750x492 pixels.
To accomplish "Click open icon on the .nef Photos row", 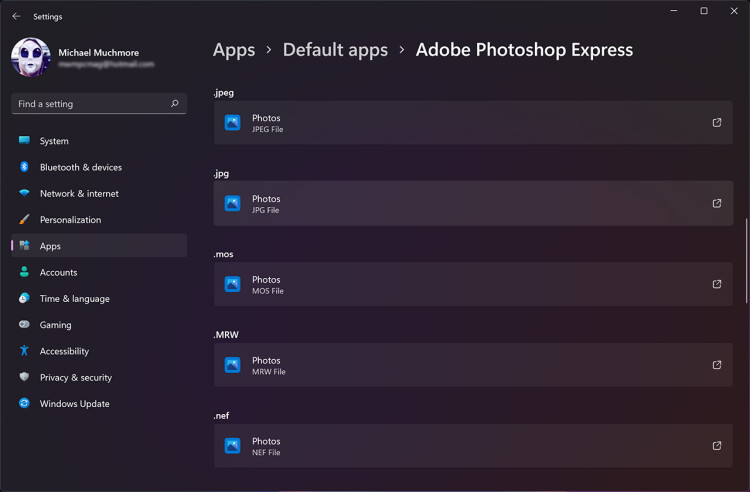I will pyautogui.click(x=716, y=446).
